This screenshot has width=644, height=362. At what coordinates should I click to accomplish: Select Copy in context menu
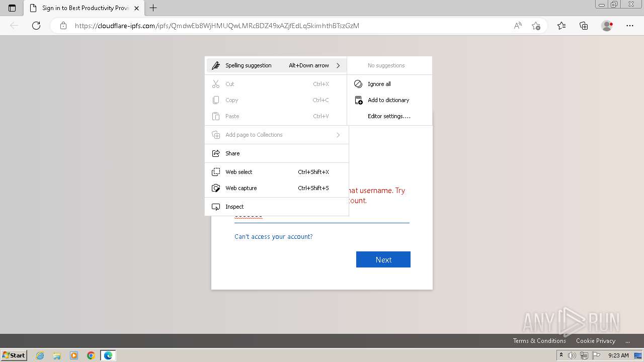[x=276, y=100]
